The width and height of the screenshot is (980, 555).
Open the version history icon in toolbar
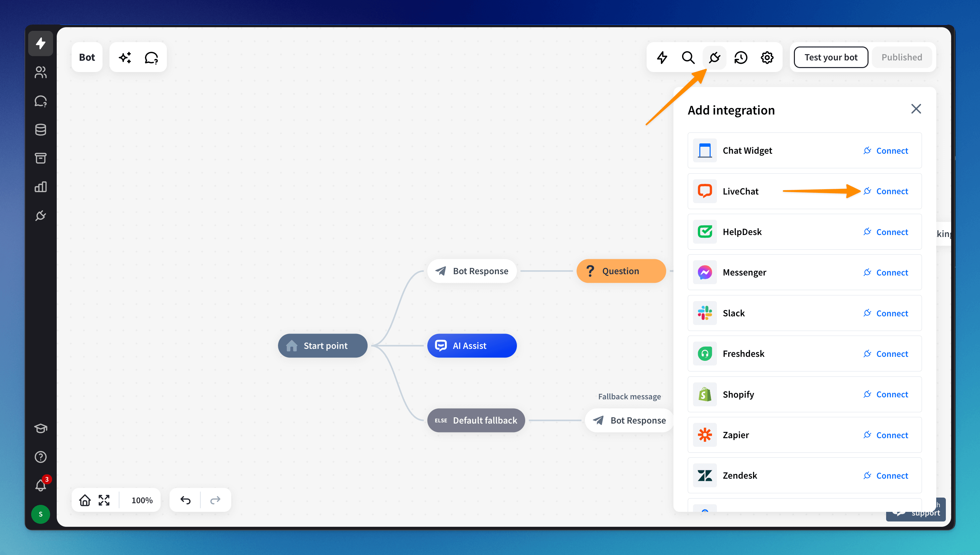click(x=740, y=57)
